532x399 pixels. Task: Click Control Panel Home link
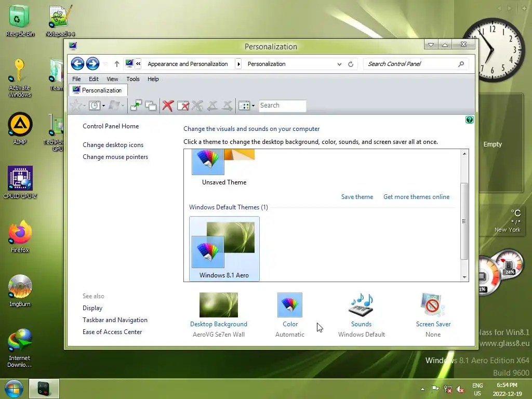pos(111,126)
